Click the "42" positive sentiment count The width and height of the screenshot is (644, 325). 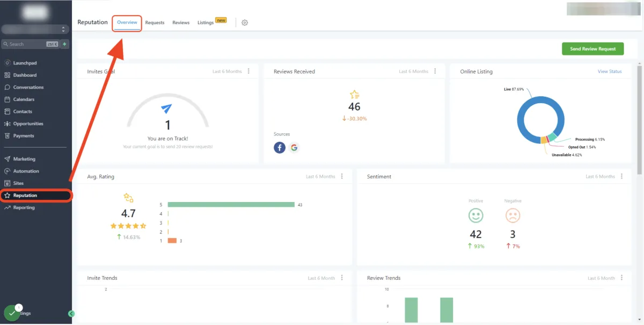[x=475, y=234]
